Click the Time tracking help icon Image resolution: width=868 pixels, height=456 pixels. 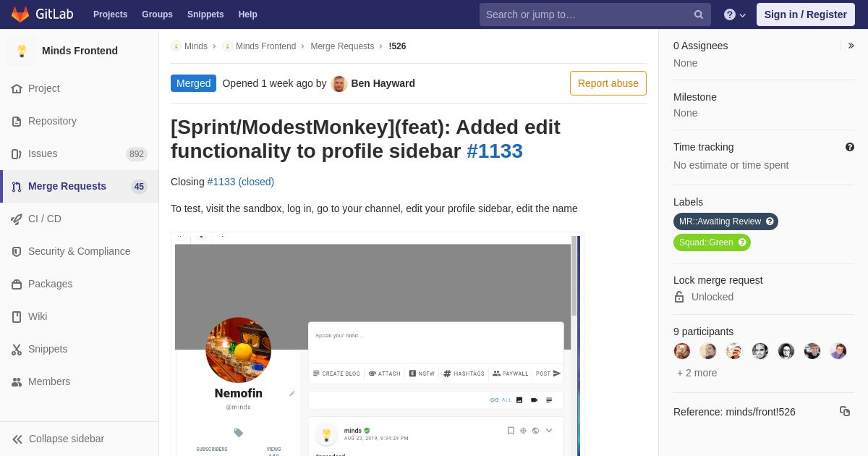850,147
